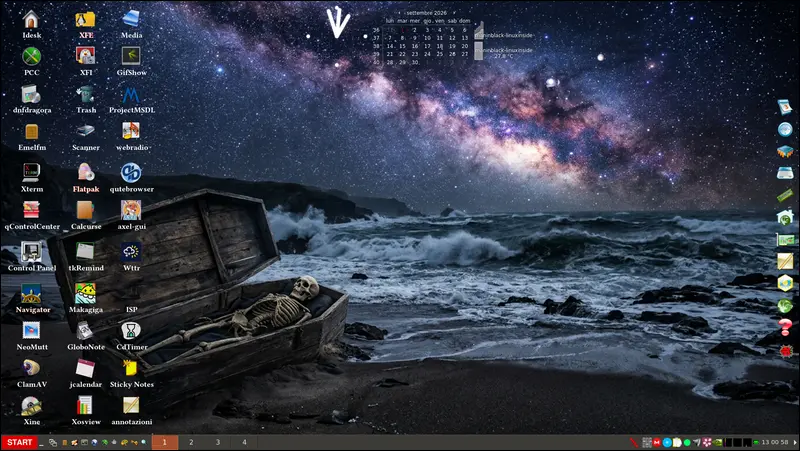Launch the Scanner desktop icon

(x=85, y=131)
